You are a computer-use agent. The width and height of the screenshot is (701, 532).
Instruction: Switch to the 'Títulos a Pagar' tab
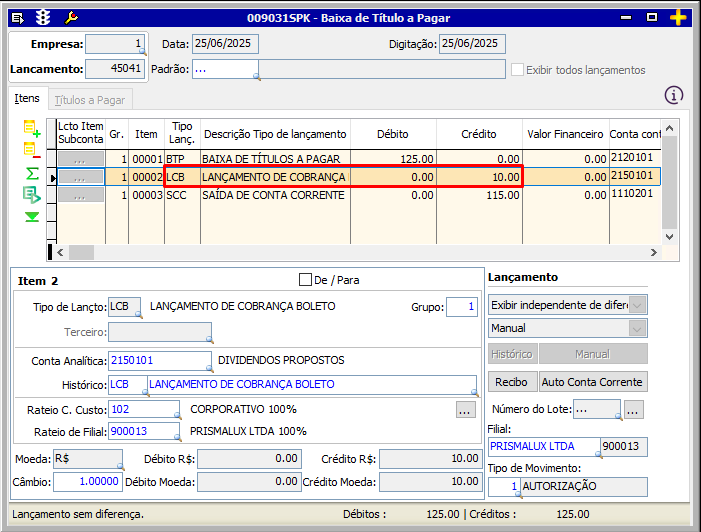click(89, 100)
